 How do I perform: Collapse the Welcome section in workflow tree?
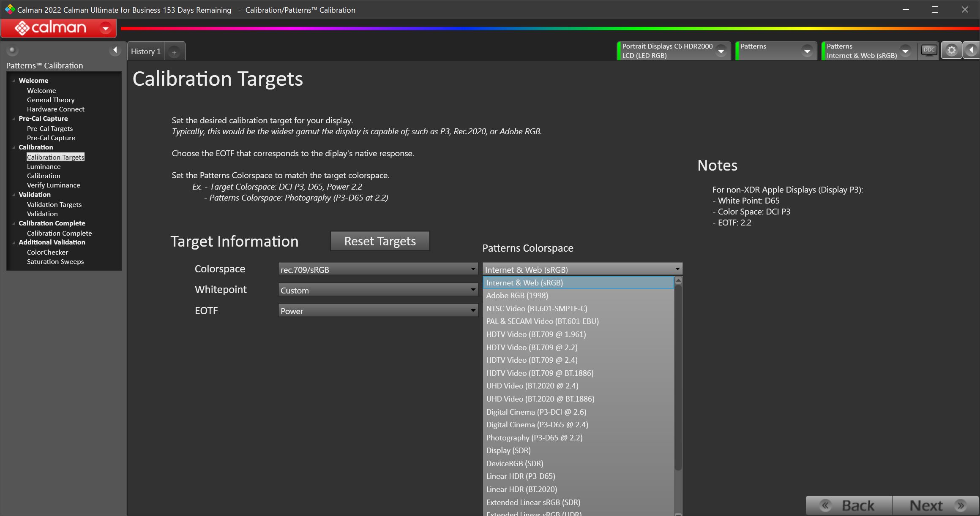pyautogui.click(x=14, y=81)
